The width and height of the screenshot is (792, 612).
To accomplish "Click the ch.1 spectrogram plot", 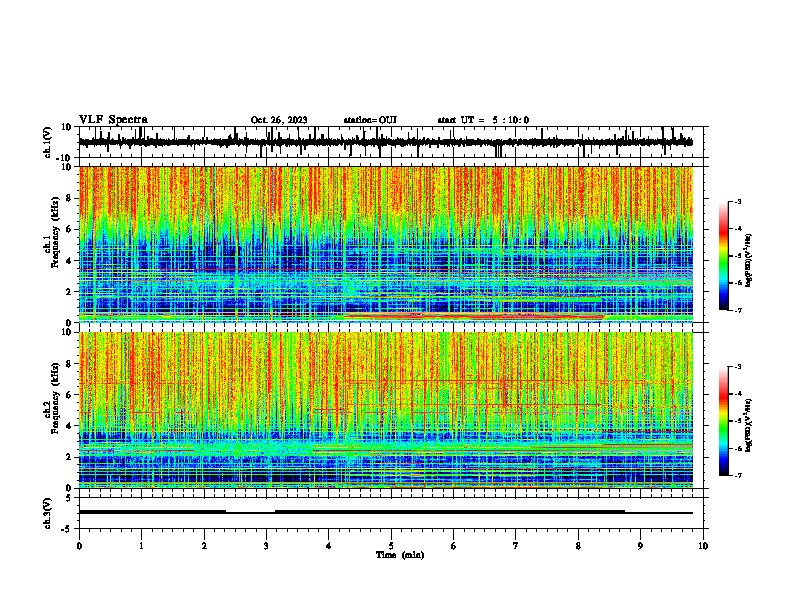I will click(x=386, y=244).
